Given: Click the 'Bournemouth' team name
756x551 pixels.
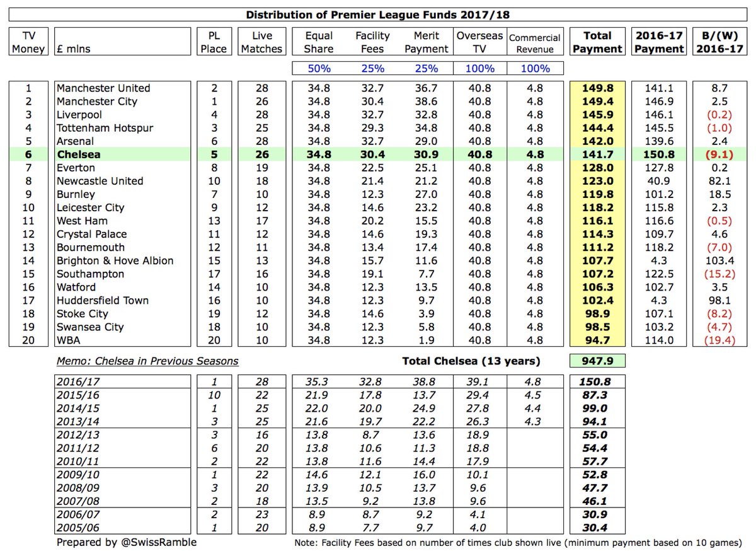Looking at the screenshot, I should [90, 247].
